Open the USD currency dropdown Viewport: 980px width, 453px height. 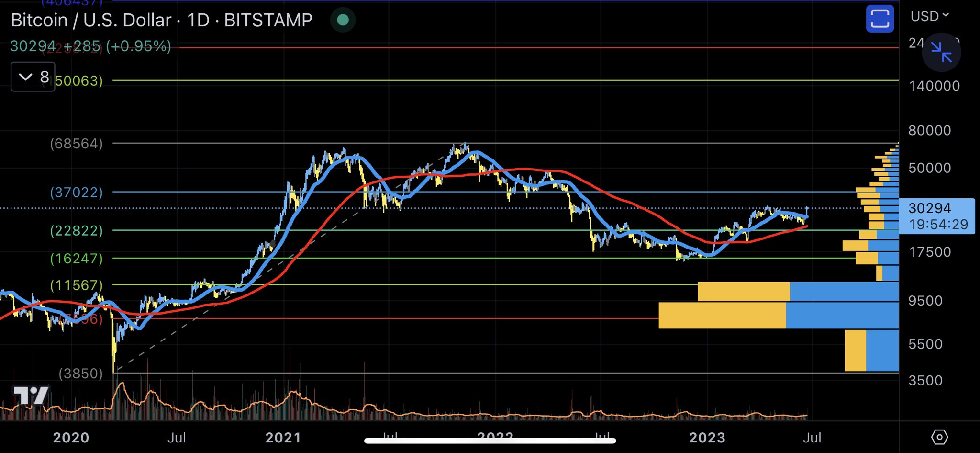929,16
